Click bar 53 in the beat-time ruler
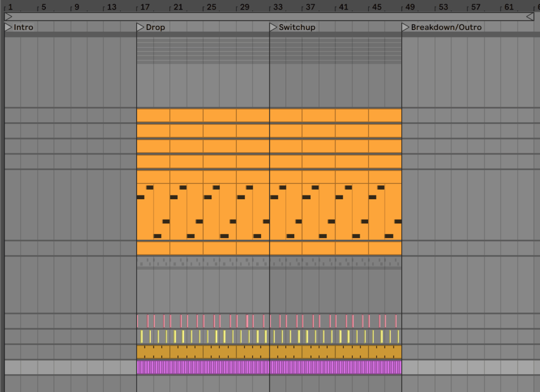The width and height of the screenshot is (540, 392). [443, 7]
